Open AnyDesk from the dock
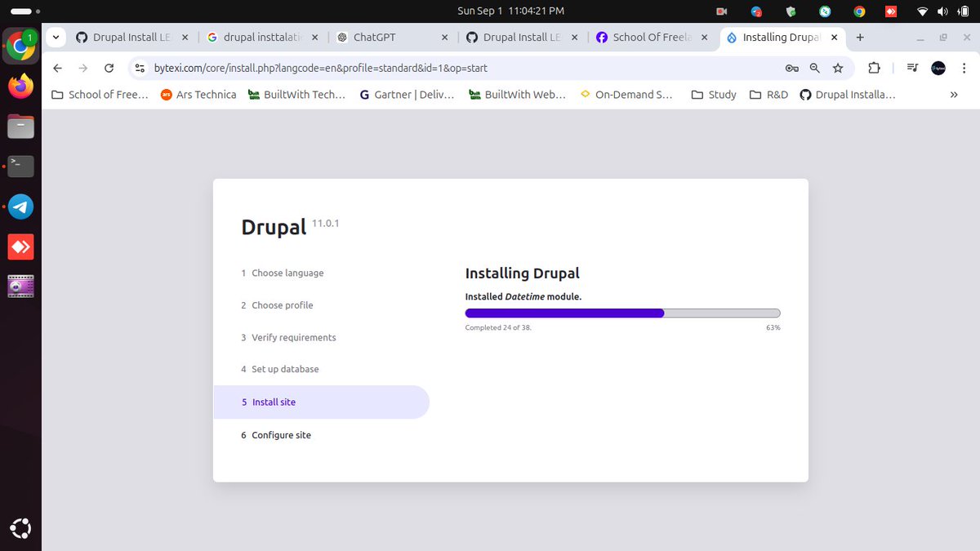The width and height of the screenshot is (980, 551). coord(20,247)
